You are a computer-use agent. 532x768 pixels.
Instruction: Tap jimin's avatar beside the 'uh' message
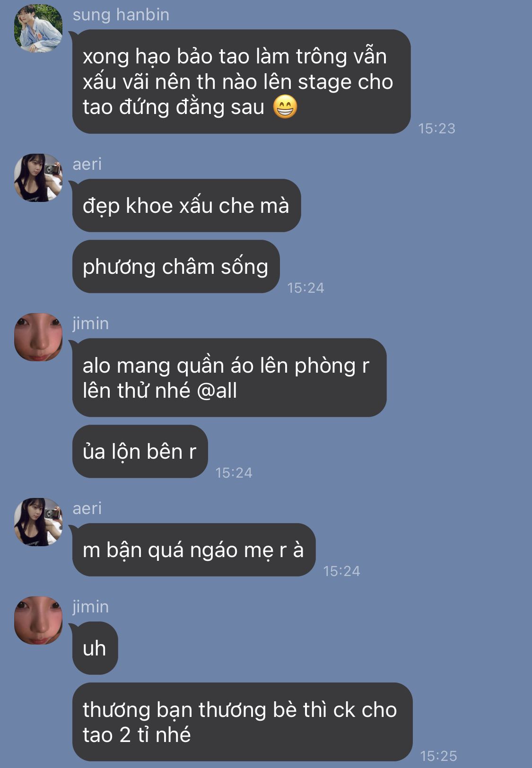point(38,620)
